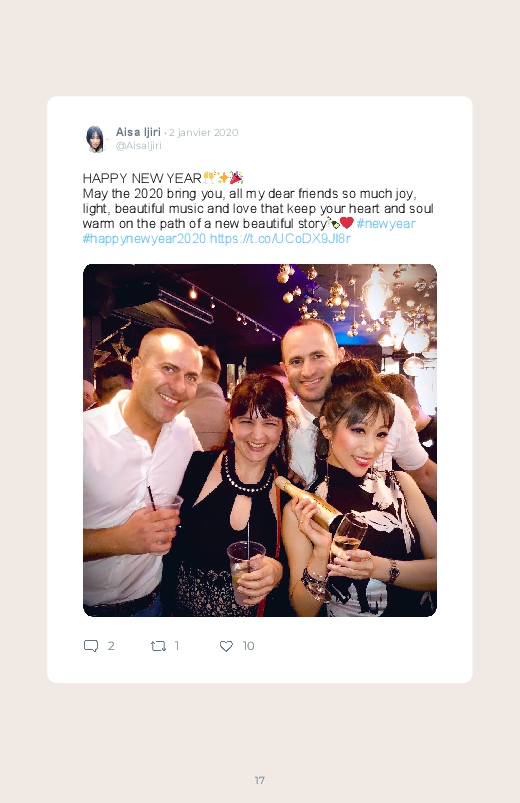Image resolution: width=520 pixels, height=803 pixels.
Task: Follow the t.co/UCoDX9JI8r link
Action: click(280, 239)
